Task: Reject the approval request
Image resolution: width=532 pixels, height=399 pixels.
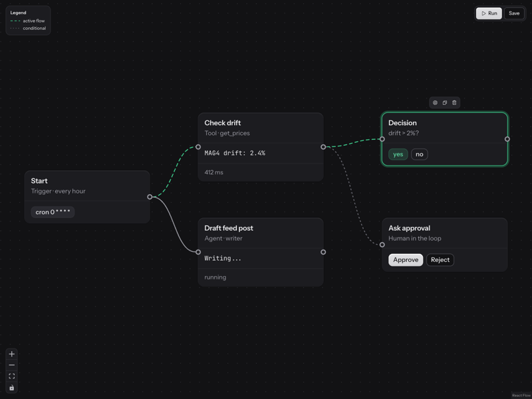Action: point(440,260)
